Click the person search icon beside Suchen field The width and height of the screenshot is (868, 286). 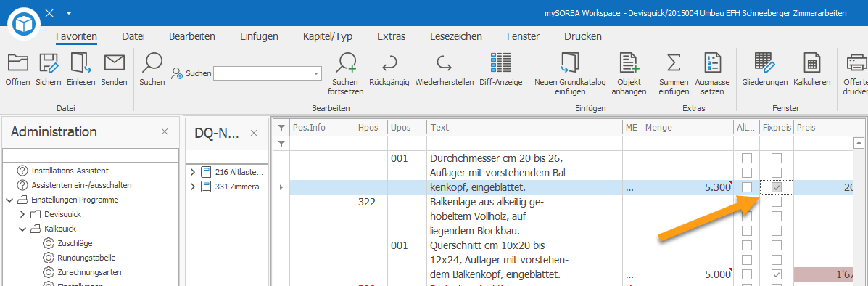click(x=177, y=73)
